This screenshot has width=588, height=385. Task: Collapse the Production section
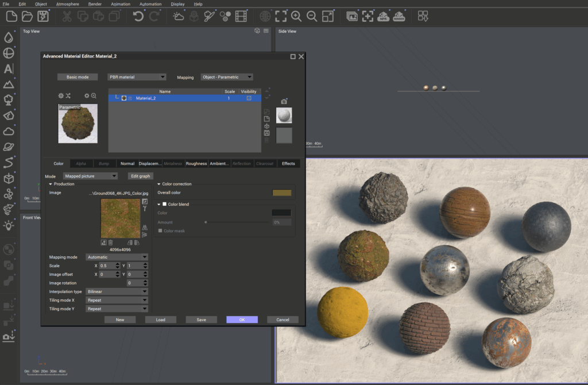51,184
